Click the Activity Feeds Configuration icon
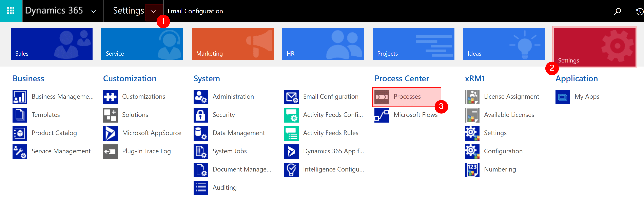This screenshot has width=644, height=198. [x=291, y=115]
